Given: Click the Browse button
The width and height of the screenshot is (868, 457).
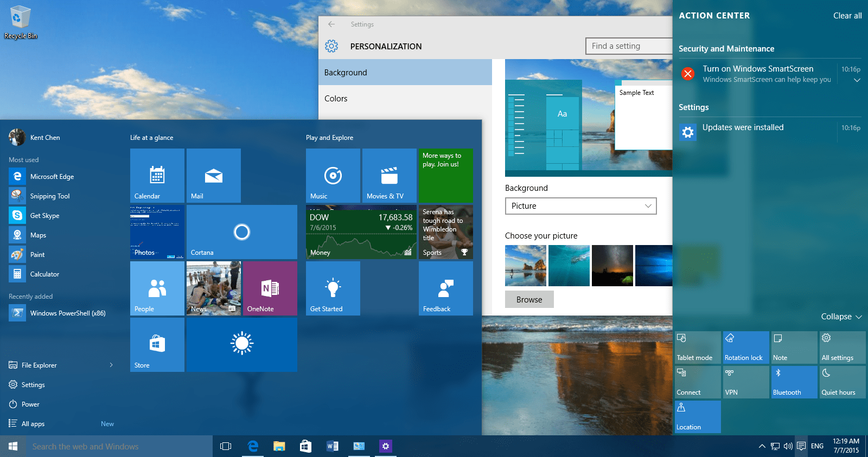Looking at the screenshot, I should 529,300.
